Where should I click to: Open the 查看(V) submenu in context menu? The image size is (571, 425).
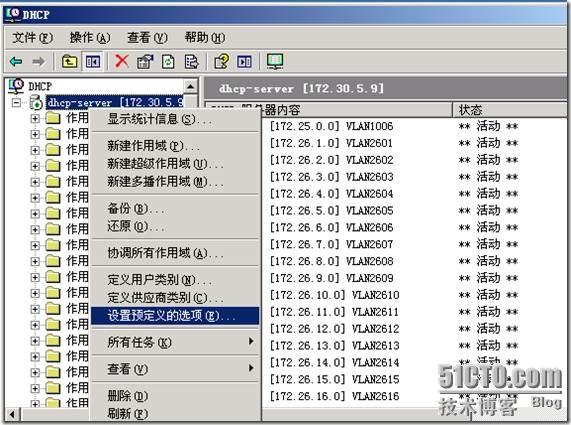point(175,369)
